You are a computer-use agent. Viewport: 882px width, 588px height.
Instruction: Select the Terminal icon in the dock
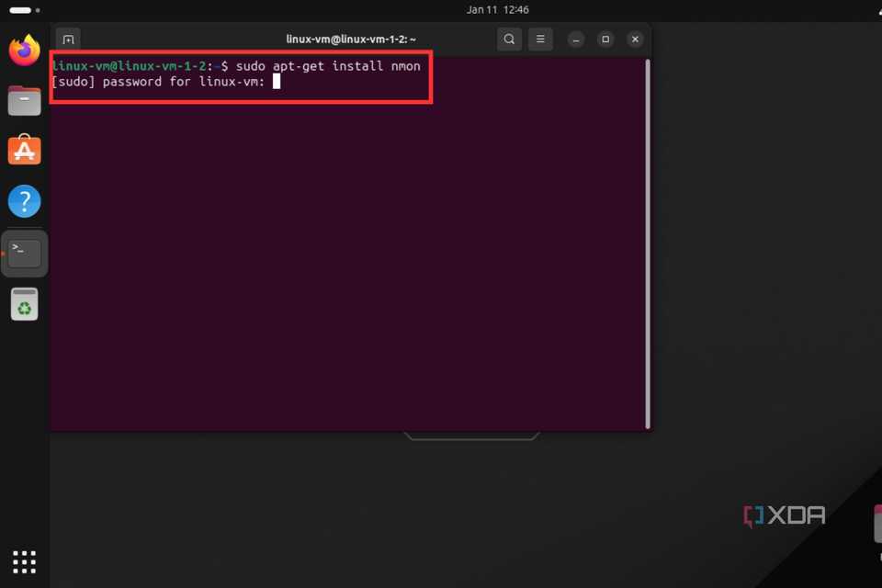[24, 252]
